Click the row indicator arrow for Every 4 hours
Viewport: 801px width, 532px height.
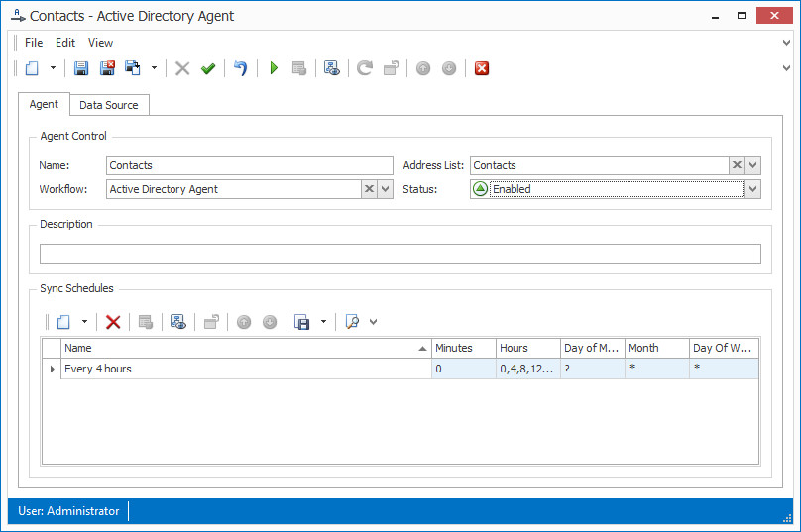pos(52,369)
